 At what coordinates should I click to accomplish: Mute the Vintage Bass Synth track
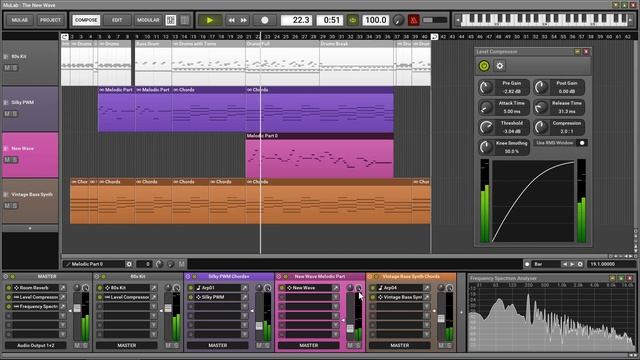point(7,206)
